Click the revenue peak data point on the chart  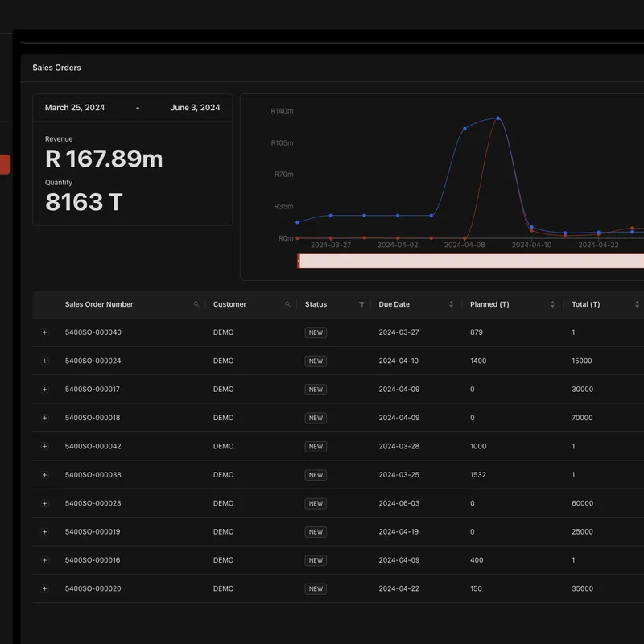click(497, 118)
